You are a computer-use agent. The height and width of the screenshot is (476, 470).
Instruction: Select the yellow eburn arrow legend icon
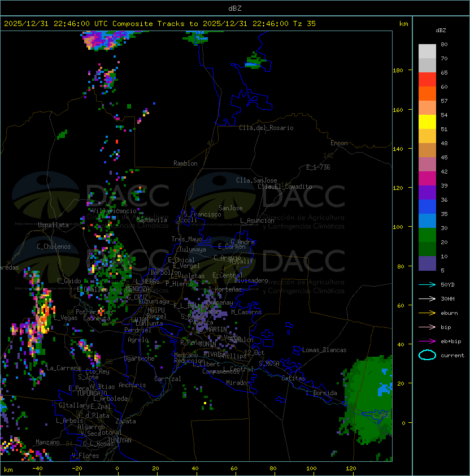[x=427, y=313]
